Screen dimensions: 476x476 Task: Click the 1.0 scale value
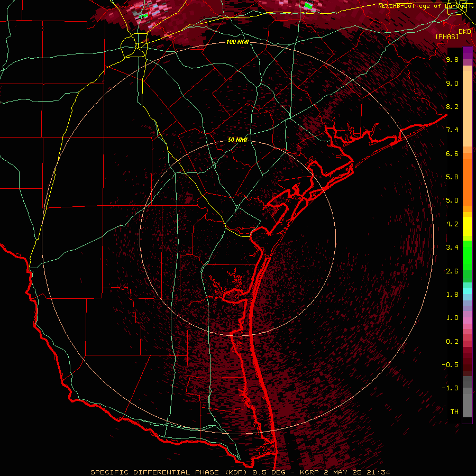point(452,318)
